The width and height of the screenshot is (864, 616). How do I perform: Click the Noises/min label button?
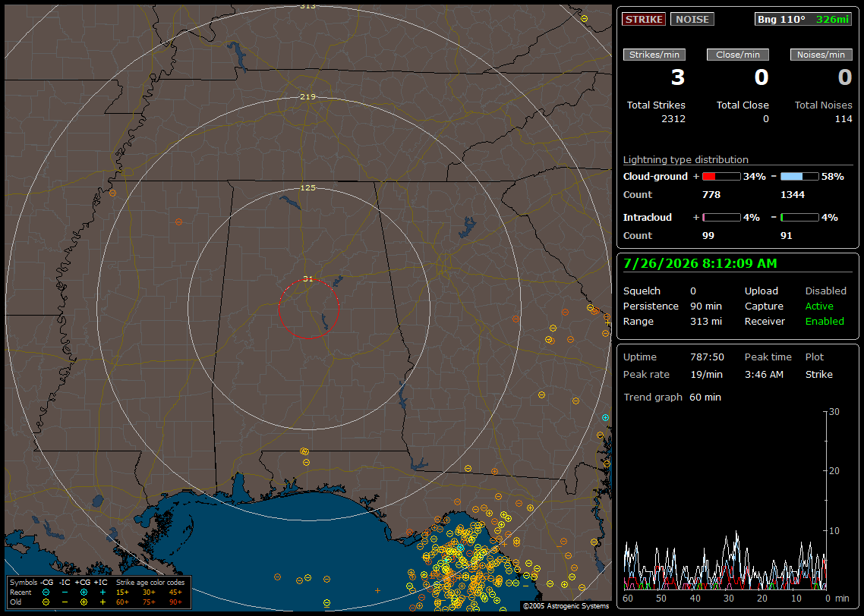pos(821,55)
